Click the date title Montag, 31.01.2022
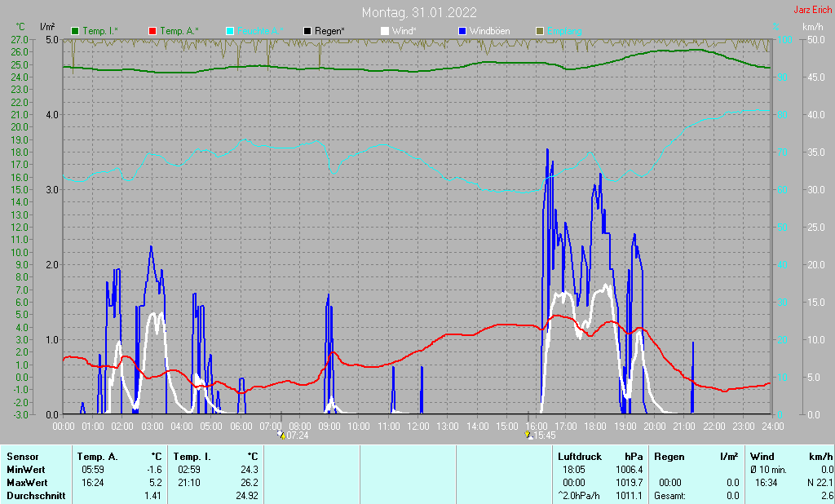Image resolution: width=835 pixels, height=504 pixels. click(419, 11)
